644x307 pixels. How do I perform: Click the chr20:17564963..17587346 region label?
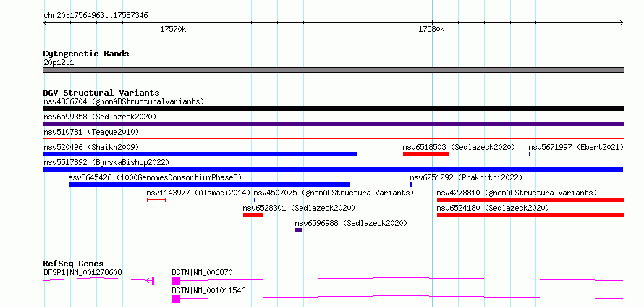[x=96, y=16]
